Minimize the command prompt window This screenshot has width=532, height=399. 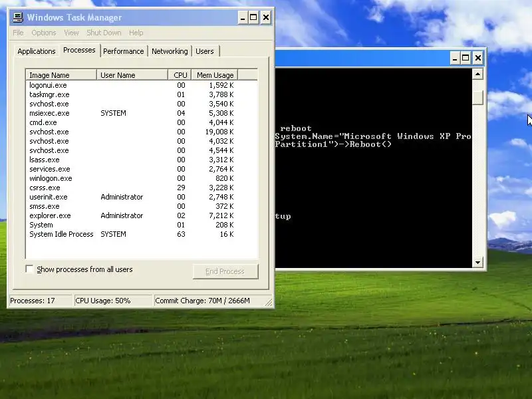(455, 59)
